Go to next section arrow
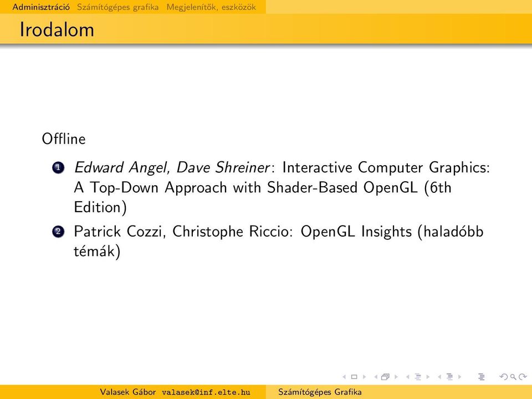532x399 pixels. (x=460, y=377)
